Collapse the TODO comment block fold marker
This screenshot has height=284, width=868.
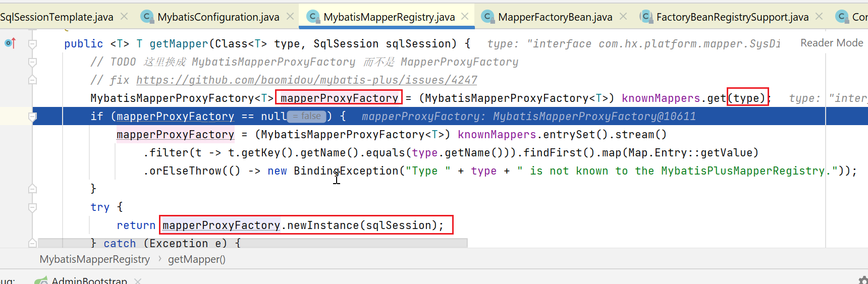click(x=32, y=62)
